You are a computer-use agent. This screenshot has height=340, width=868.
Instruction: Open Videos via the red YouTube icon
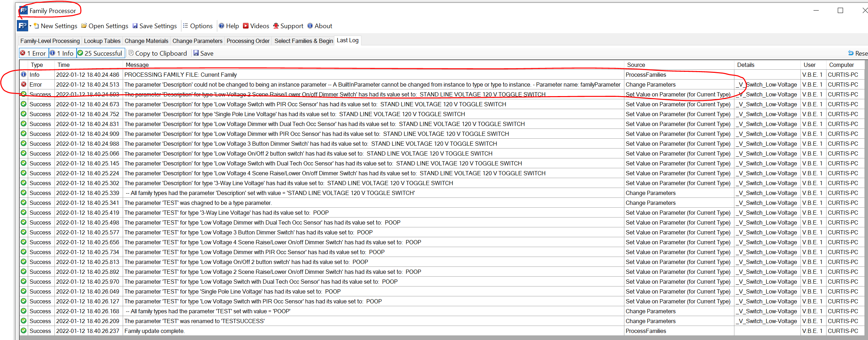(x=246, y=26)
